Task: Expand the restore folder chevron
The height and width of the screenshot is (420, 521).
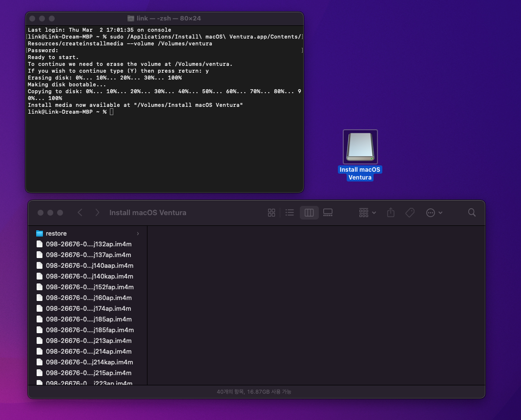Action: tap(138, 233)
